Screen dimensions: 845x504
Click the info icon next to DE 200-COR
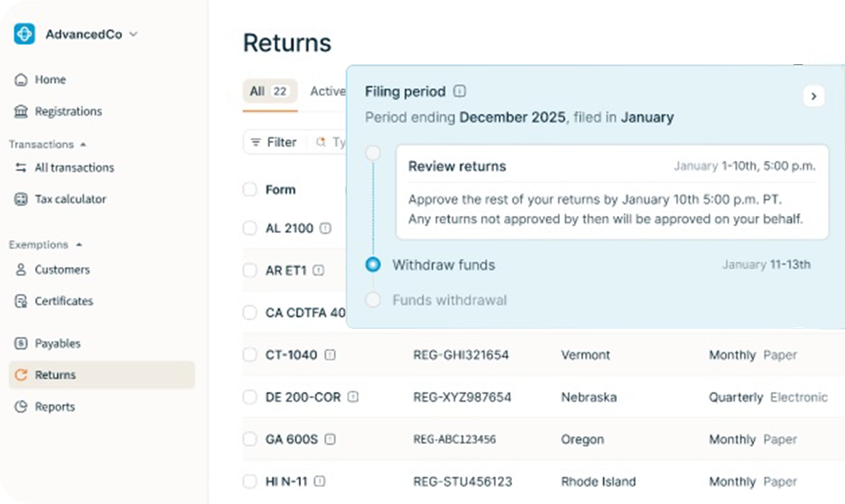(x=353, y=398)
